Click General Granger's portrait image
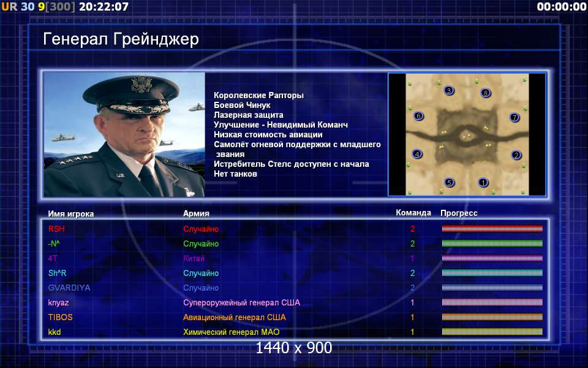This screenshot has height=368, width=588. point(124,134)
